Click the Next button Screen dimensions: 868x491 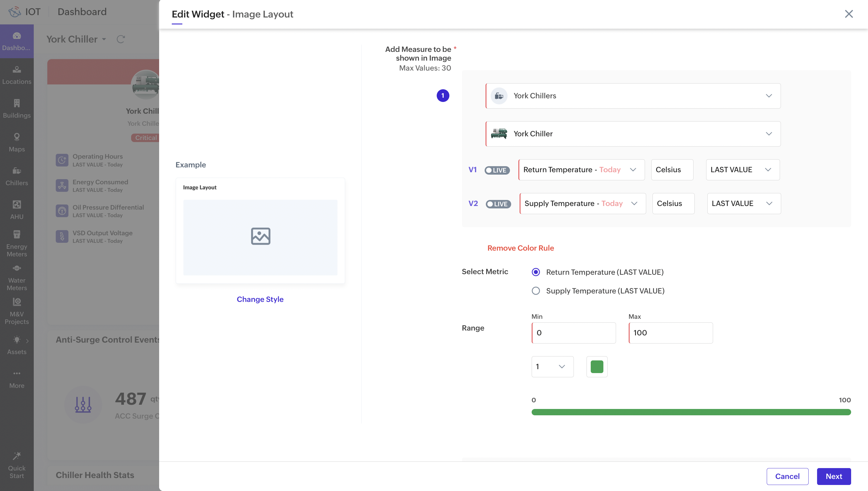pyautogui.click(x=833, y=476)
